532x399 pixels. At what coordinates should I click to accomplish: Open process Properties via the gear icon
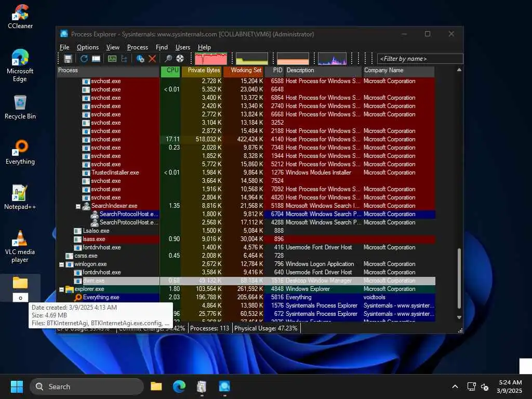(140, 59)
